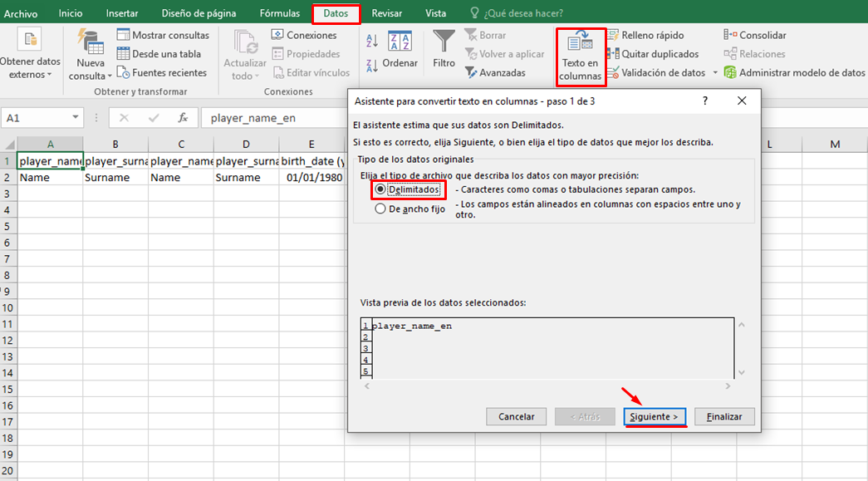Click the Cancelar button
The height and width of the screenshot is (481, 868).
[516, 417]
